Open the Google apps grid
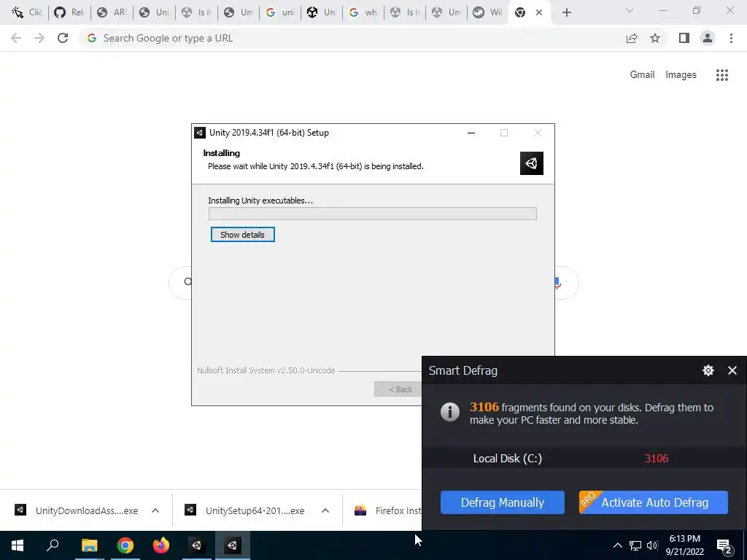The image size is (747, 560). [x=721, y=75]
